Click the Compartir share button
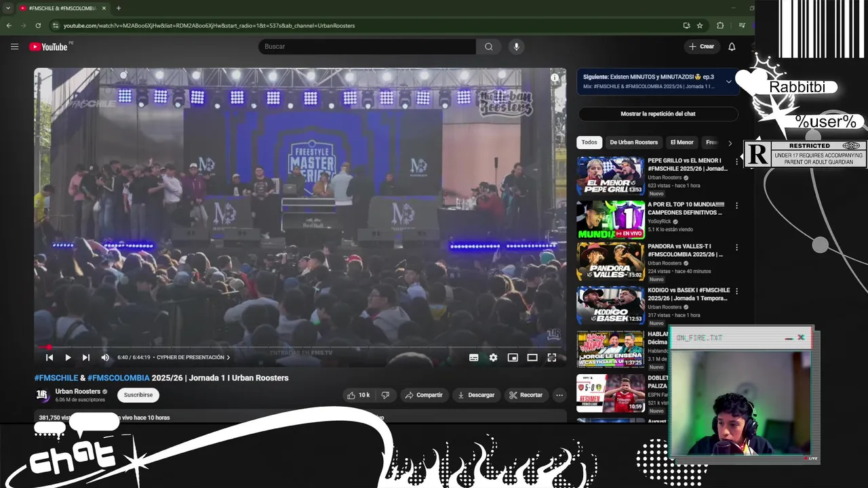The width and height of the screenshot is (868, 488). pos(424,395)
